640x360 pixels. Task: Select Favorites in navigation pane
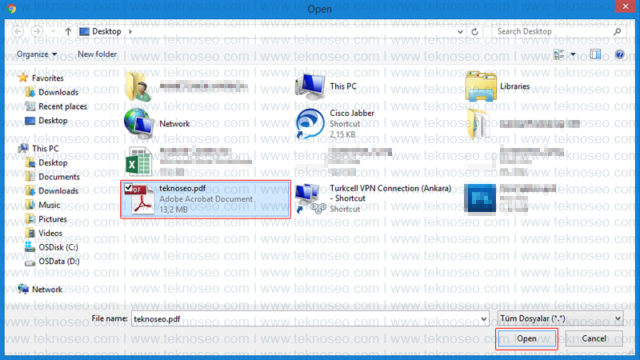[x=47, y=78]
